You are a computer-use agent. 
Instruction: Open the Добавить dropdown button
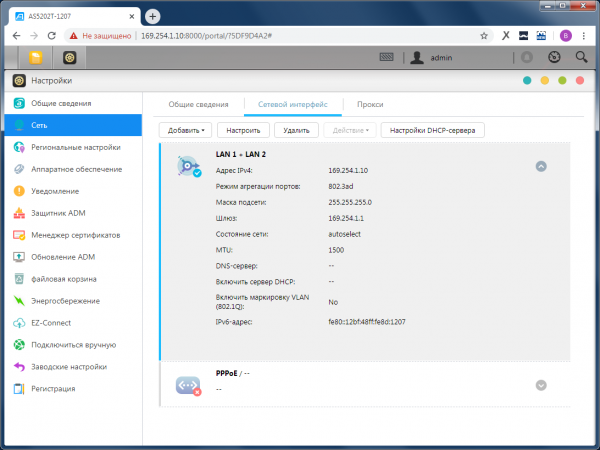(x=187, y=130)
